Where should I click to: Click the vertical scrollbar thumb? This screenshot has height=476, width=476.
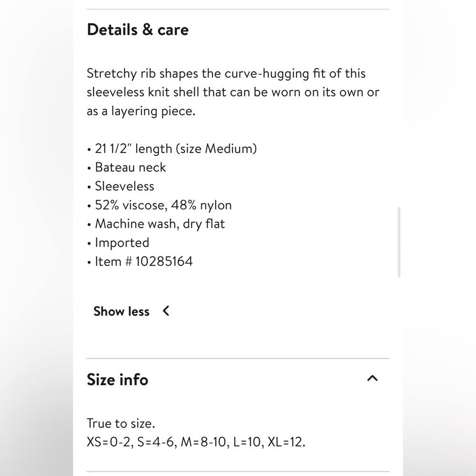click(x=399, y=242)
